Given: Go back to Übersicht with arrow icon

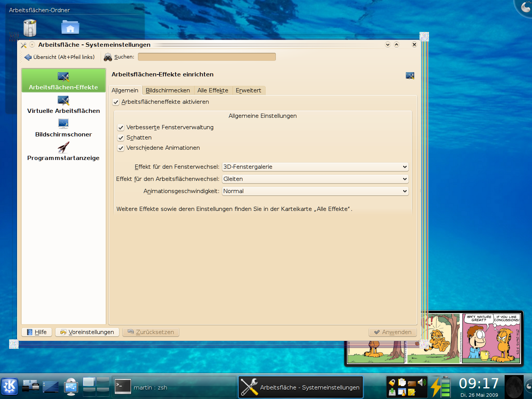Looking at the screenshot, I should coord(59,57).
